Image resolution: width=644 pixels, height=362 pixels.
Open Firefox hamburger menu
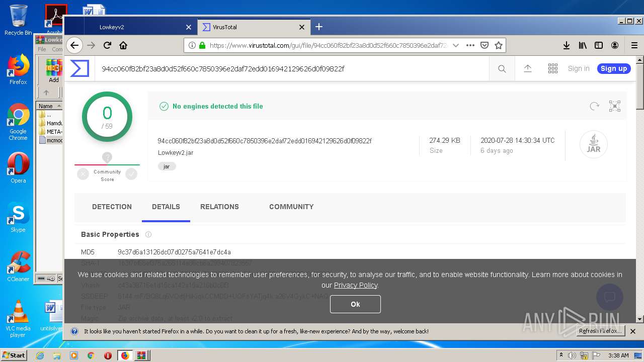(x=634, y=45)
